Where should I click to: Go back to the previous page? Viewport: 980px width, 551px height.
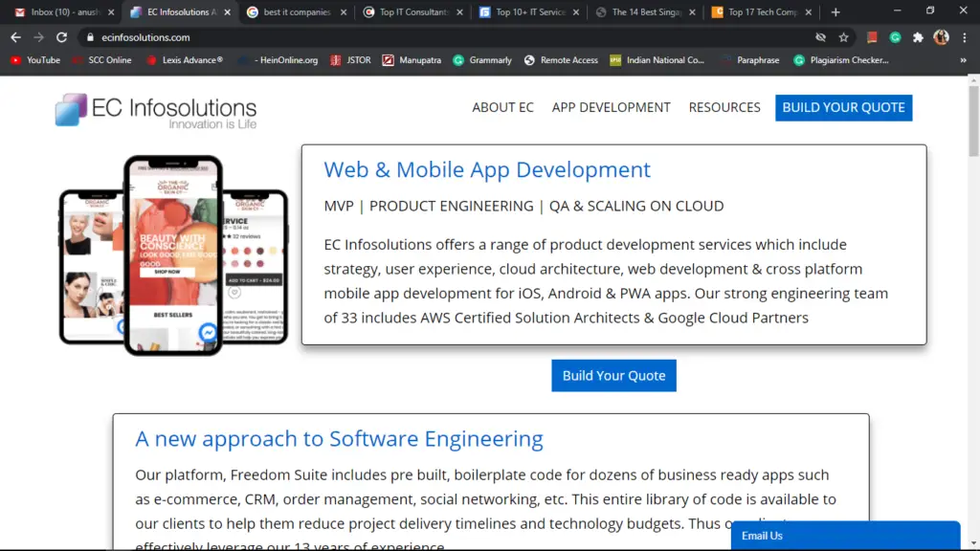15,37
